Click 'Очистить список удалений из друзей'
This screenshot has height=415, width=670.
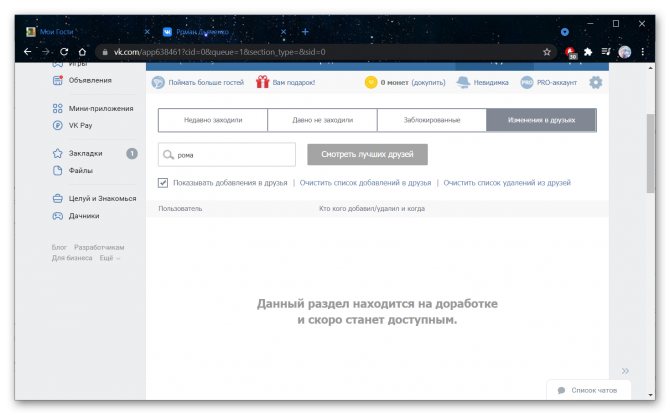507,183
